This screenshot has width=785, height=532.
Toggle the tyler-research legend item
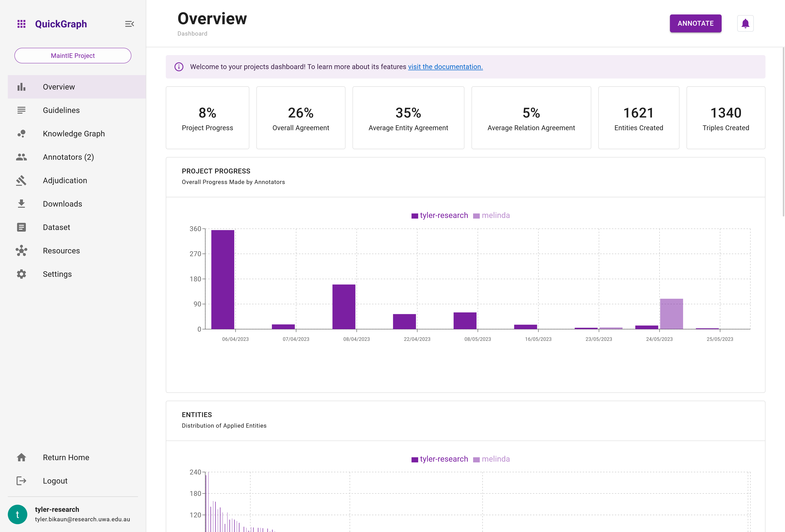[x=439, y=215]
